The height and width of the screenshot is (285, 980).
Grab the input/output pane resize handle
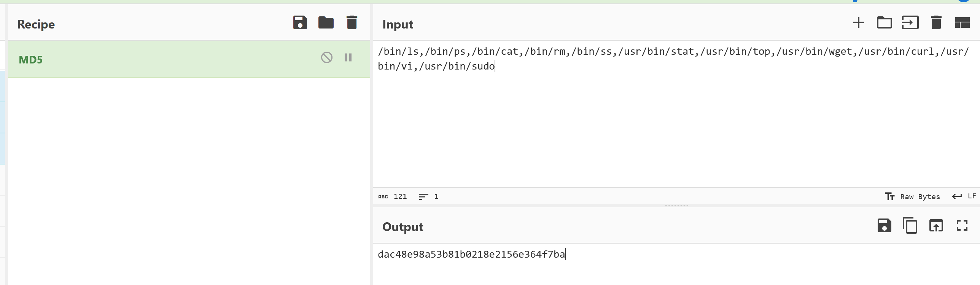point(676,206)
